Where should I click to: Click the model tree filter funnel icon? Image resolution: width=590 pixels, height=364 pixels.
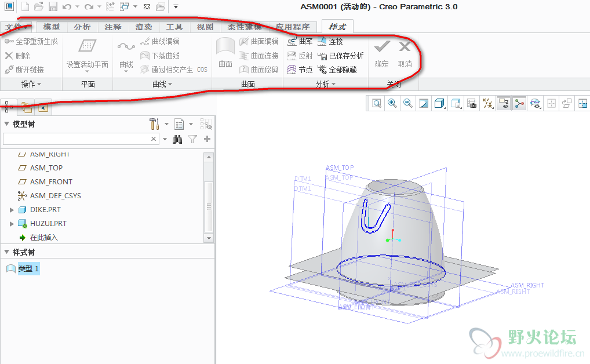click(x=192, y=139)
